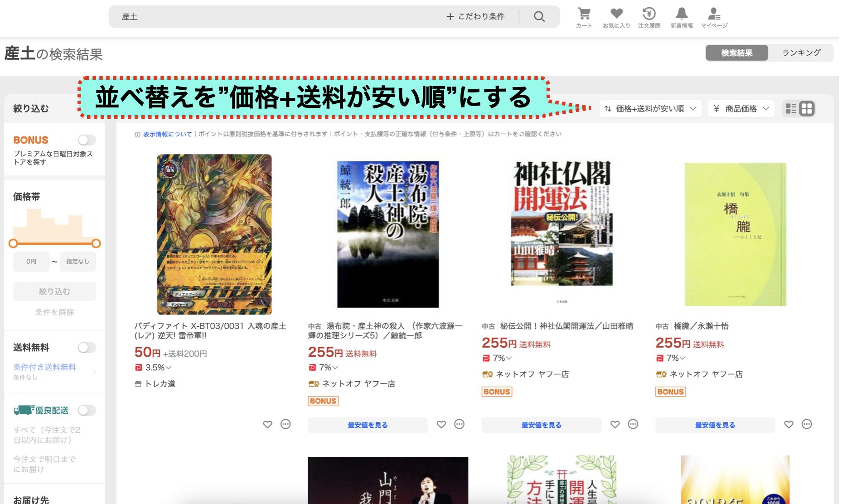Click the search magnifier icon

[539, 17]
